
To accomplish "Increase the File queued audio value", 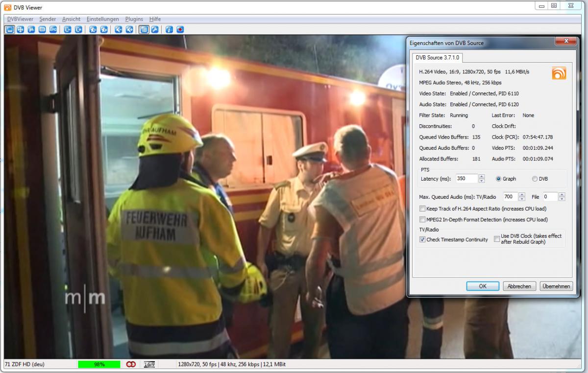I will pyautogui.click(x=562, y=195).
